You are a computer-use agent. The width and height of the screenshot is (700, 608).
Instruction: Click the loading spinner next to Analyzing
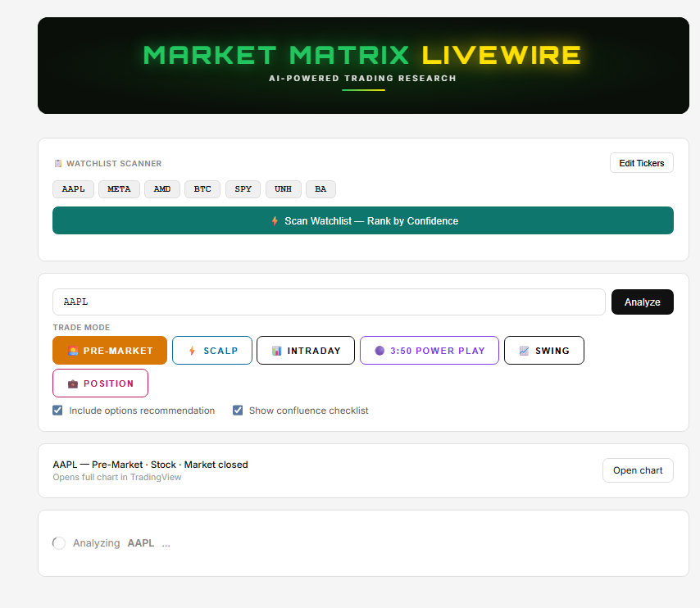[59, 542]
